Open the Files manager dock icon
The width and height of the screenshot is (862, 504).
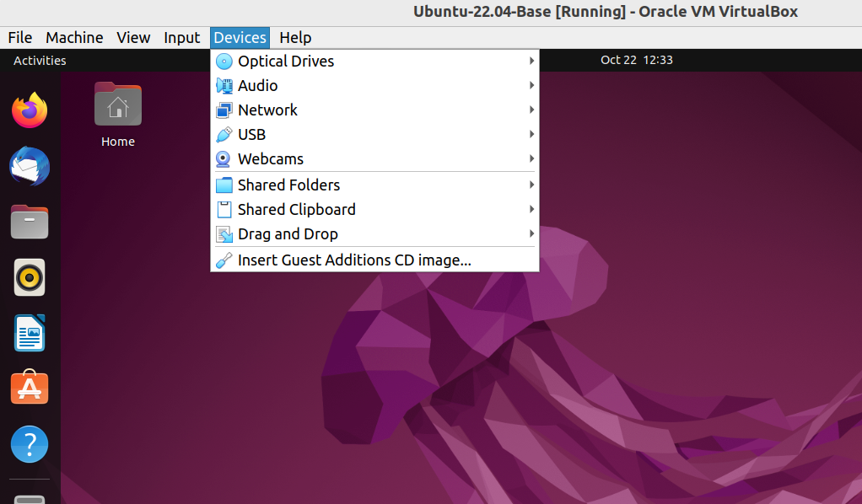[x=30, y=222]
